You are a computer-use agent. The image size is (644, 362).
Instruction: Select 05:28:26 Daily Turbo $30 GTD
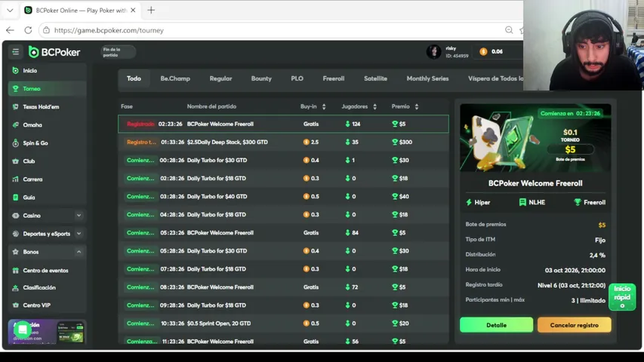[x=283, y=251]
